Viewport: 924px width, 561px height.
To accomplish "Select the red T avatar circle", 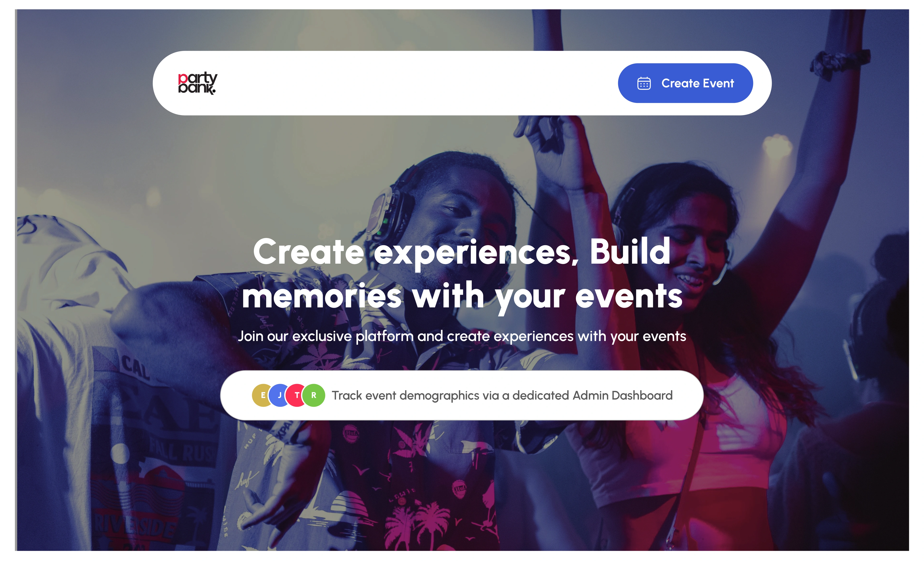I will tap(296, 395).
